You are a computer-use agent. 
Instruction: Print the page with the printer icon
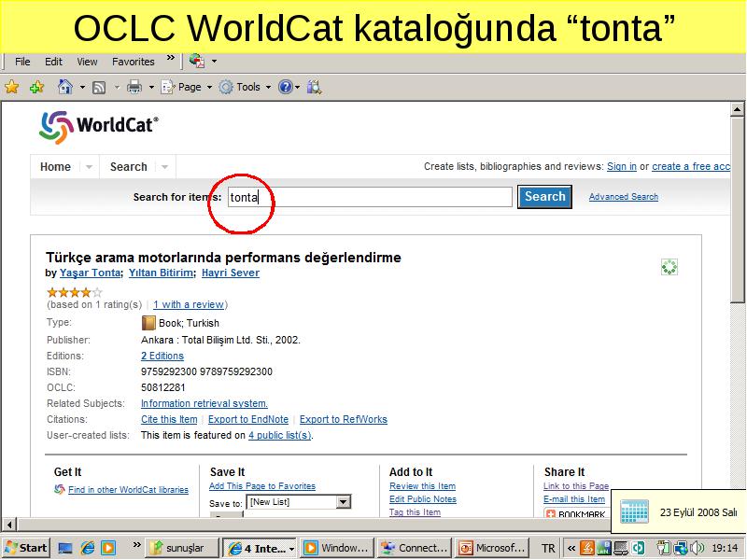tap(134, 87)
